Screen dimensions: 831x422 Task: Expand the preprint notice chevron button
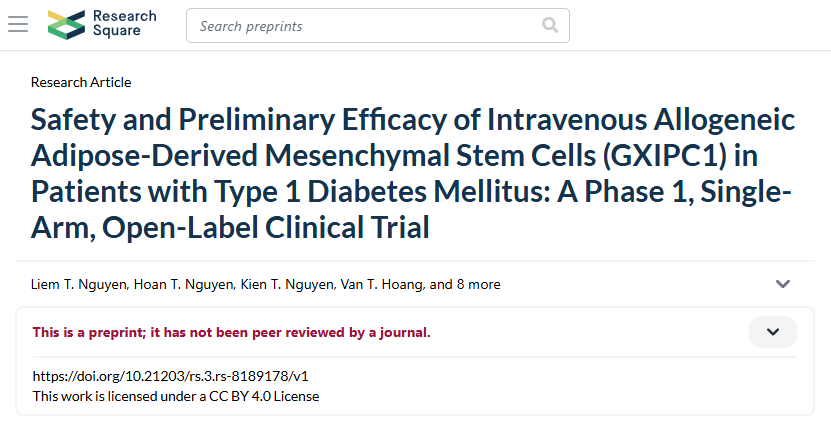pyautogui.click(x=772, y=332)
